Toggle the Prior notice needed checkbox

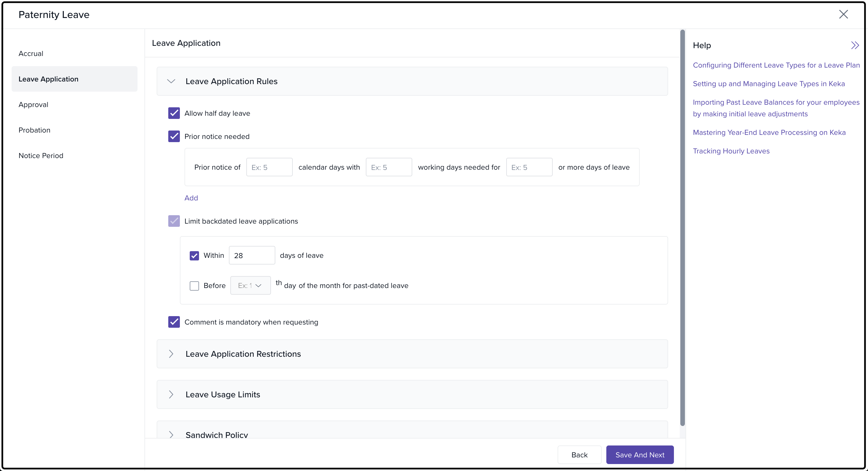(x=174, y=136)
